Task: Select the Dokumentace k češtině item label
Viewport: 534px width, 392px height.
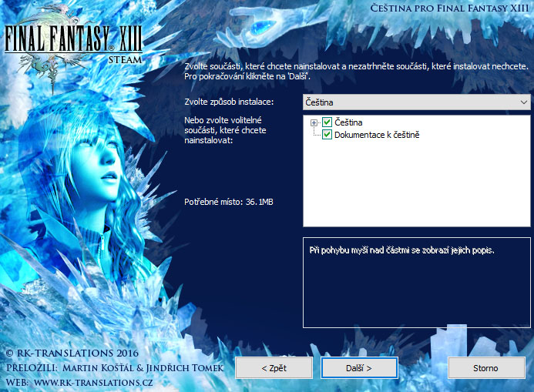Action: pos(377,135)
